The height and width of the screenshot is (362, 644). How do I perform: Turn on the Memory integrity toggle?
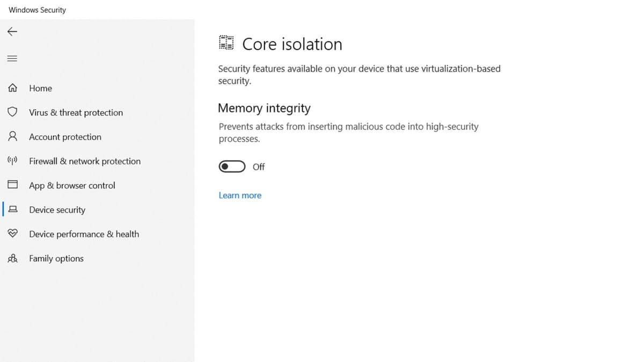click(x=232, y=166)
